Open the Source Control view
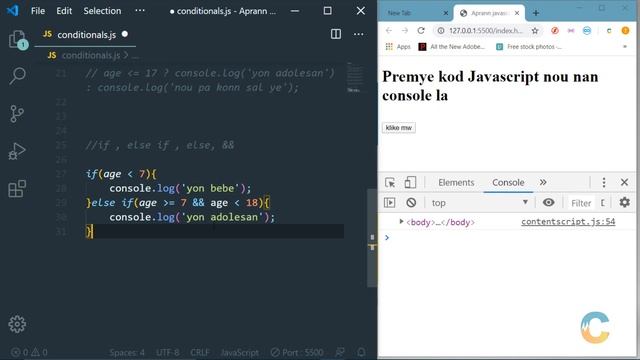The height and width of the screenshot is (360, 640). coord(17,113)
